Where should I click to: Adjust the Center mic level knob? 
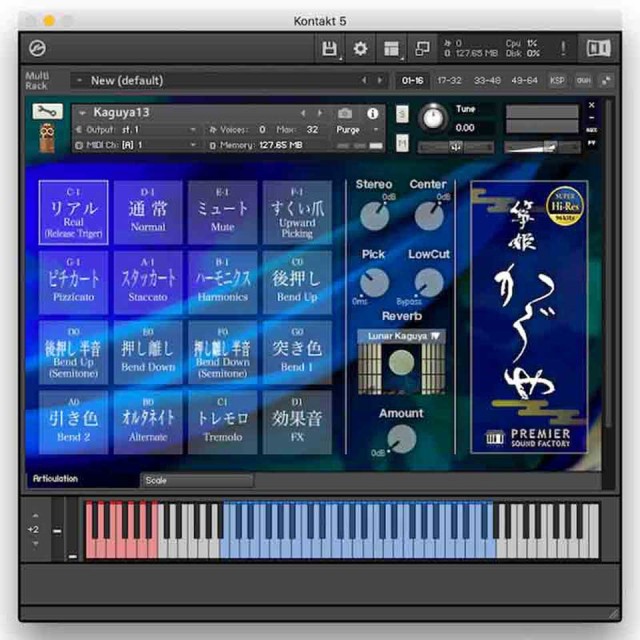(x=429, y=216)
